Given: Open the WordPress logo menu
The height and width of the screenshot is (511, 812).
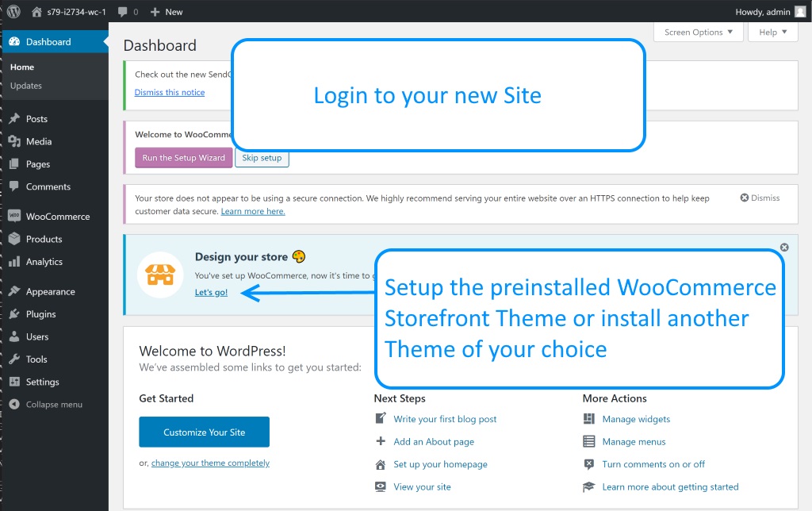Looking at the screenshot, I should coord(14,11).
